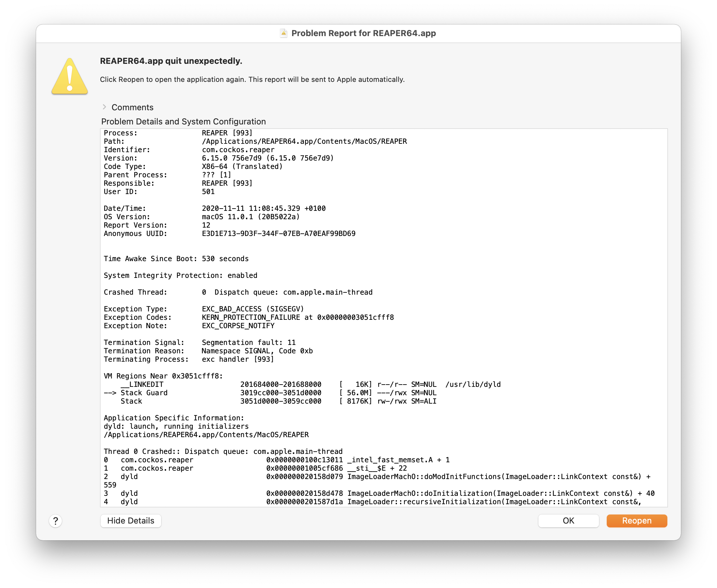
Task: Click the yellow warning triangle icon
Action: click(x=70, y=76)
